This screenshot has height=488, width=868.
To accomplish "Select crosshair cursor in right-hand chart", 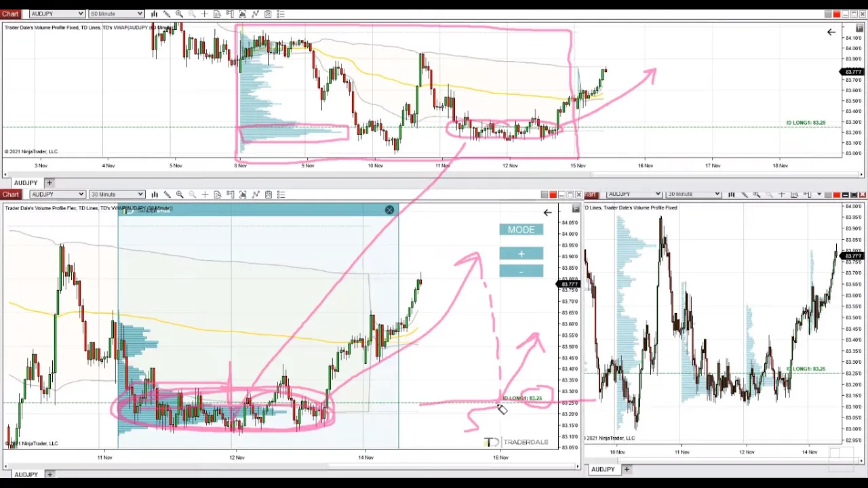I will 781,194.
